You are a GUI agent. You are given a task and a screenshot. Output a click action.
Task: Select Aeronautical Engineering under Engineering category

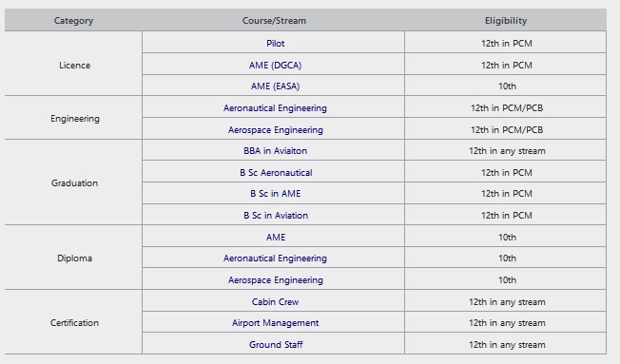275,108
